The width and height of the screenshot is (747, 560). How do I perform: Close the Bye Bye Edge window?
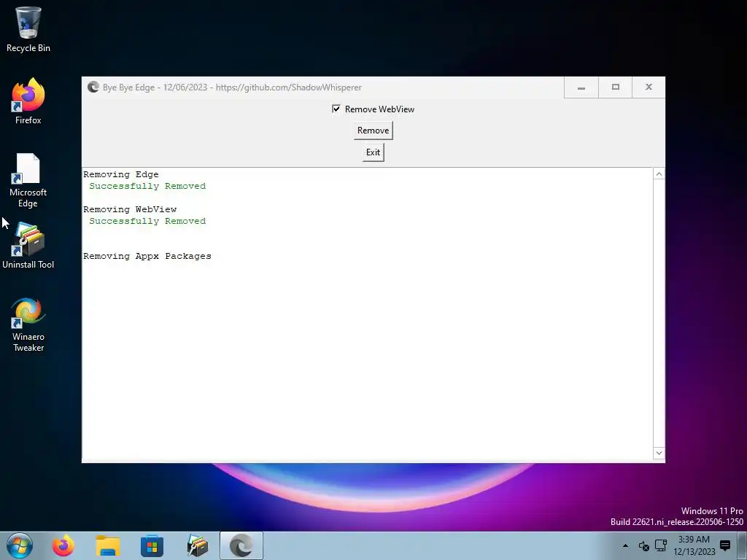(x=649, y=87)
